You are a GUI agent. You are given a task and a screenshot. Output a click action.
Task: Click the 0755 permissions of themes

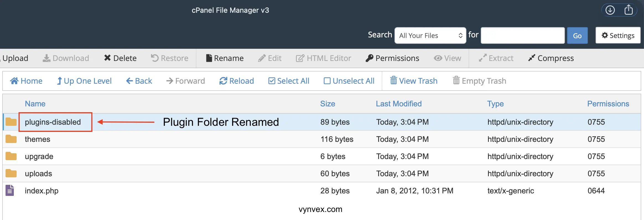coord(596,139)
